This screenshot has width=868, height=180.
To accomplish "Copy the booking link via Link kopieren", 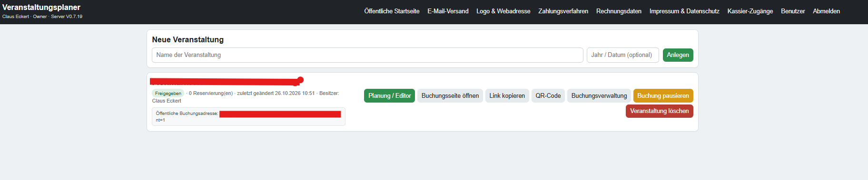I will tap(507, 95).
